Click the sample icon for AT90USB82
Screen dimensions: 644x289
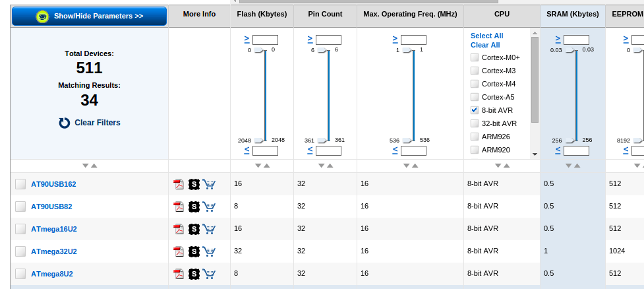click(x=194, y=207)
